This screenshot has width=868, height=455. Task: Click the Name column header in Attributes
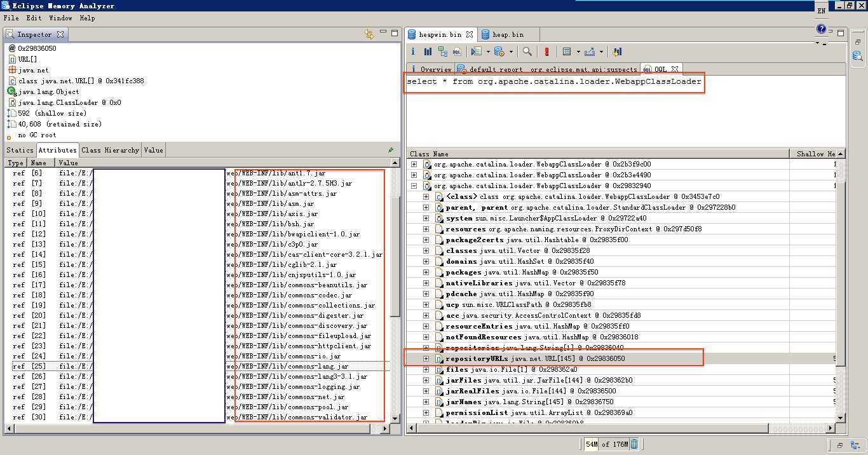point(41,163)
